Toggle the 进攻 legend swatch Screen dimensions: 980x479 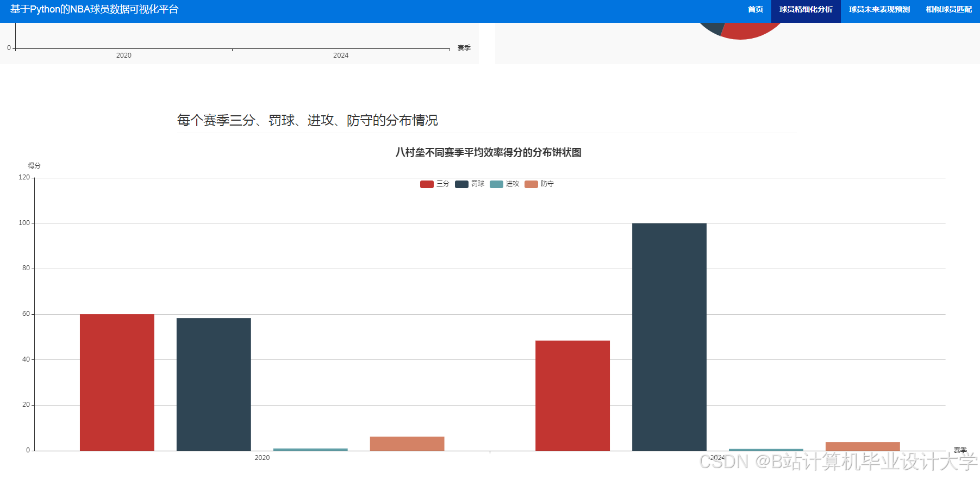click(496, 184)
